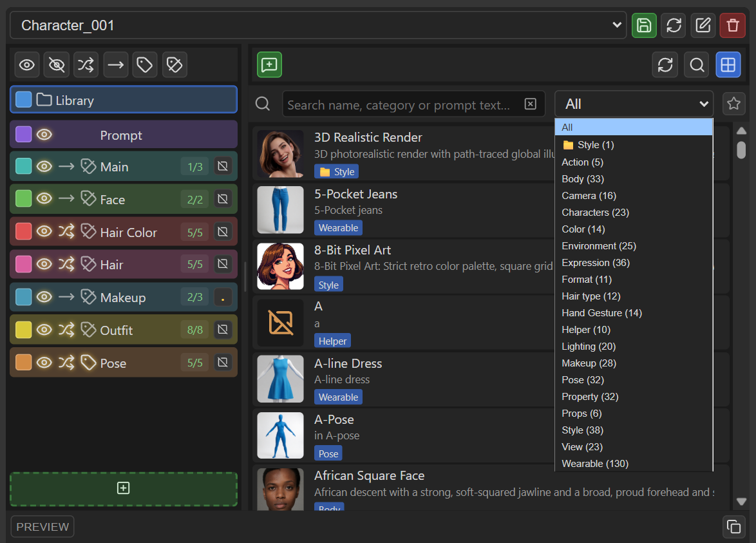
Task: Refresh the library list icon
Action: [x=665, y=64]
